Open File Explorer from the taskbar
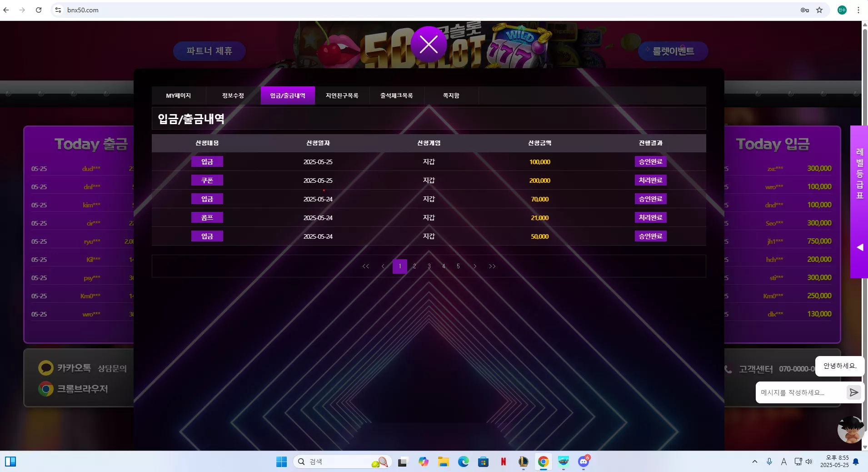Image resolution: width=868 pixels, height=472 pixels. point(443,462)
